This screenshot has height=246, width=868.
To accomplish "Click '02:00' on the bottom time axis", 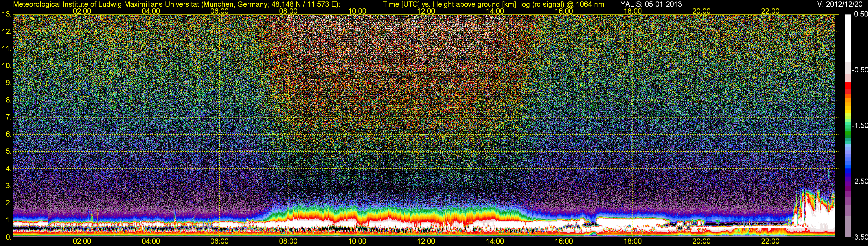I will [82, 241].
